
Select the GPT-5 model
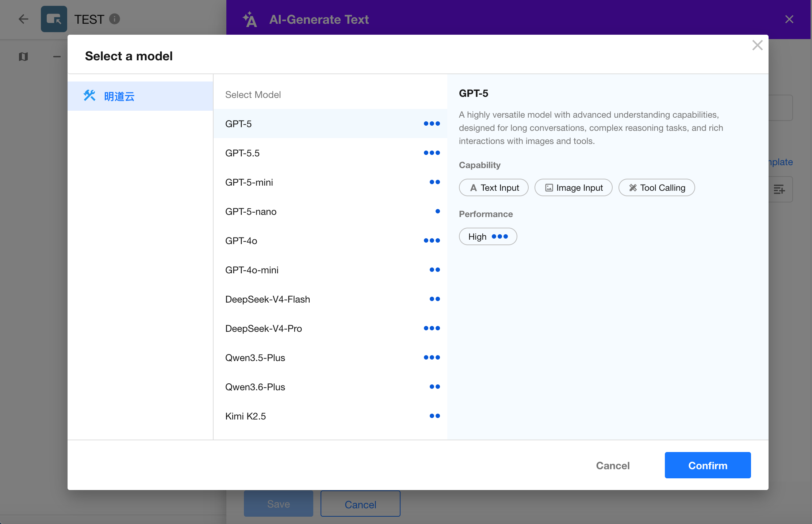330,124
